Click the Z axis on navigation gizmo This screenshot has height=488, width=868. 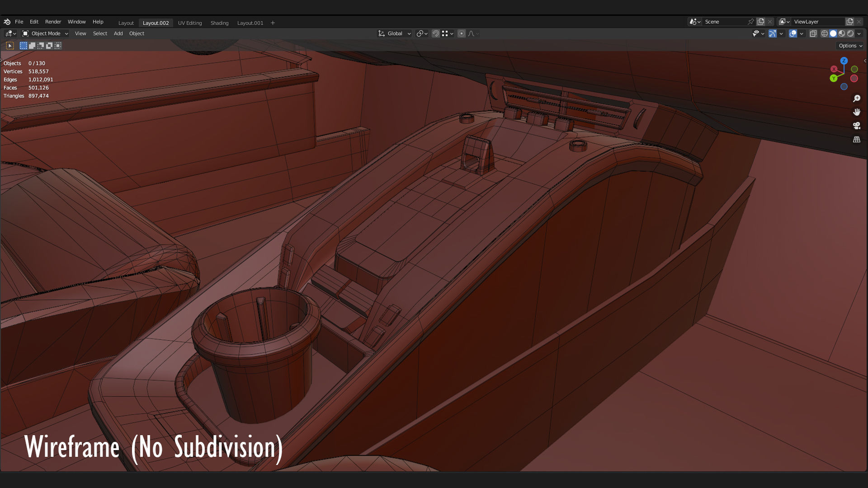click(844, 61)
